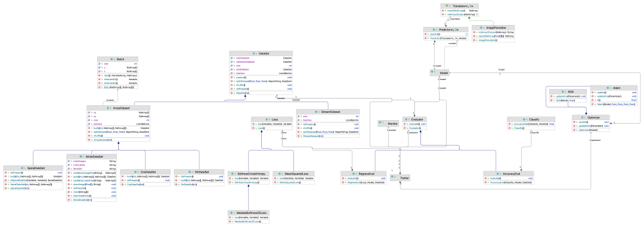Click the SoftmaxCrossEntropy class icon
Viewport: 644px width, 227px height.
click(x=233, y=174)
